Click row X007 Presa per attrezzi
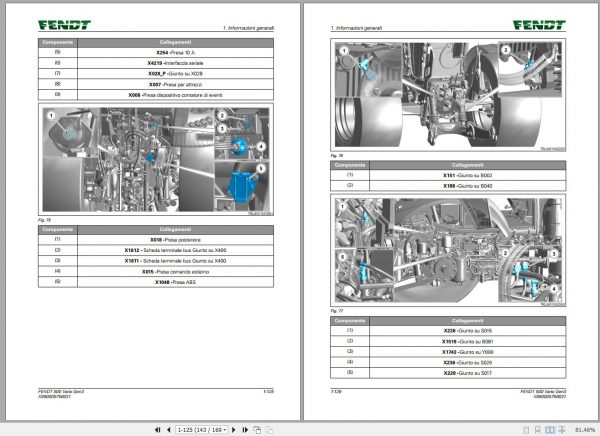This screenshot has height=436, width=600. pyautogui.click(x=156, y=84)
